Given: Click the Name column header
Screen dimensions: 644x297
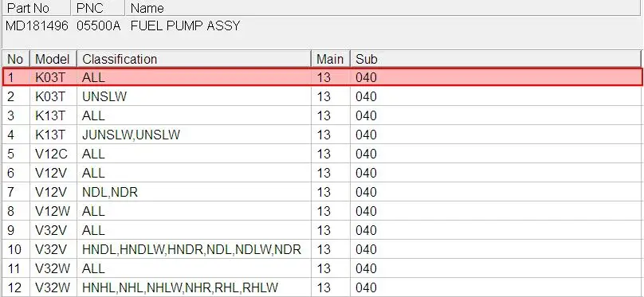Looking at the screenshot, I should [x=383, y=8].
